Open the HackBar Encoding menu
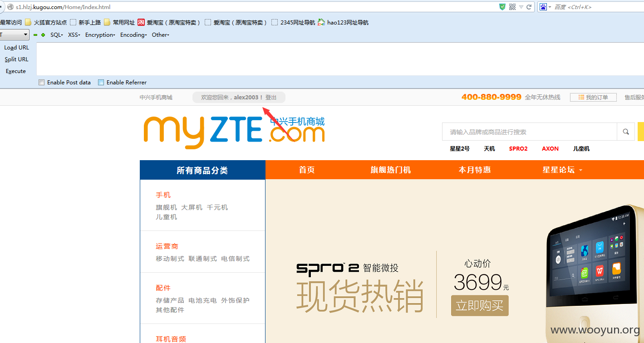 133,35
